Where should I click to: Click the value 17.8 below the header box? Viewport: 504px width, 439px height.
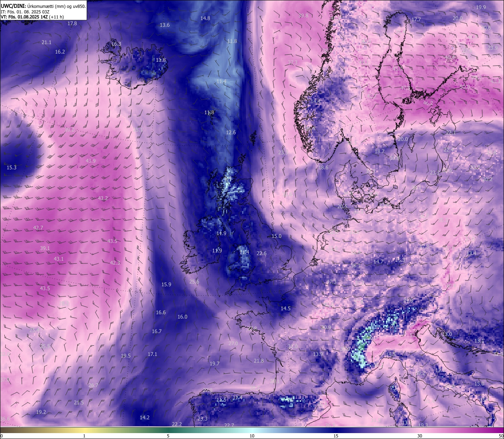coord(72,24)
